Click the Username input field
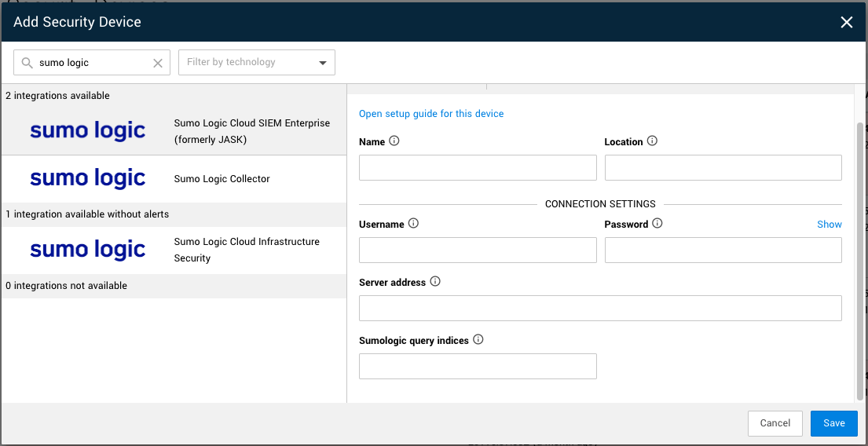The height and width of the screenshot is (446, 868). 478,250
